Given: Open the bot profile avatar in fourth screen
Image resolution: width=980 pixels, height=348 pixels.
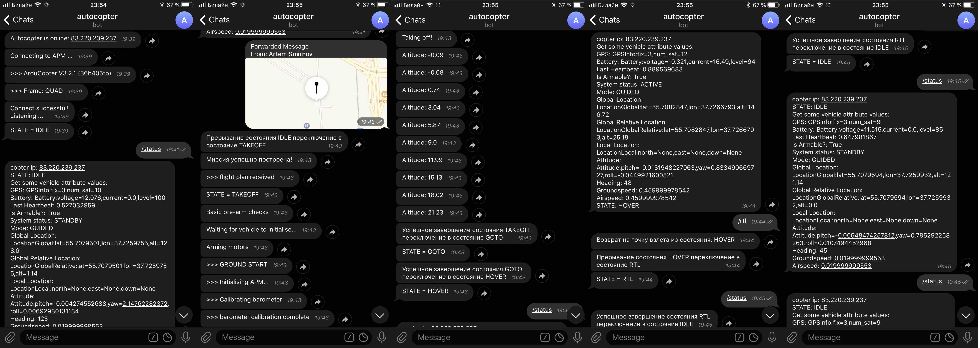Looking at the screenshot, I should (770, 20).
